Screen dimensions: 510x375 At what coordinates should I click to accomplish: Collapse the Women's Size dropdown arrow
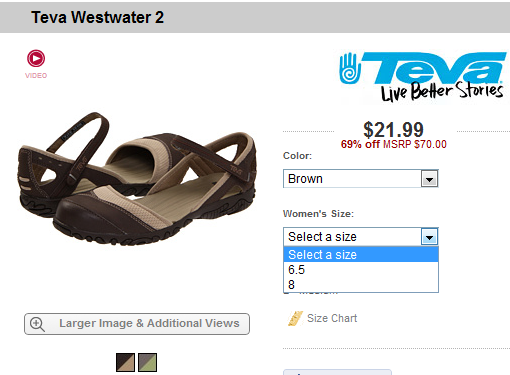tap(429, 237)
